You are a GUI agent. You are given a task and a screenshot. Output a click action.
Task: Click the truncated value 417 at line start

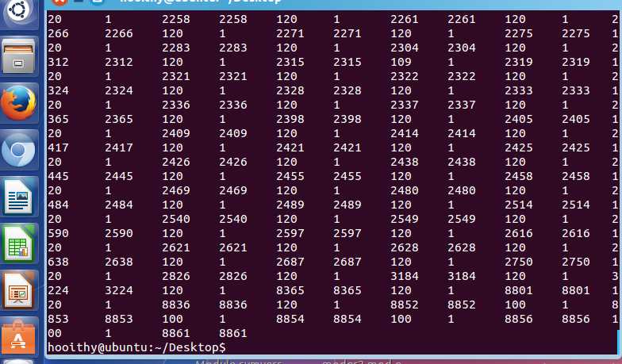[58, 148]
